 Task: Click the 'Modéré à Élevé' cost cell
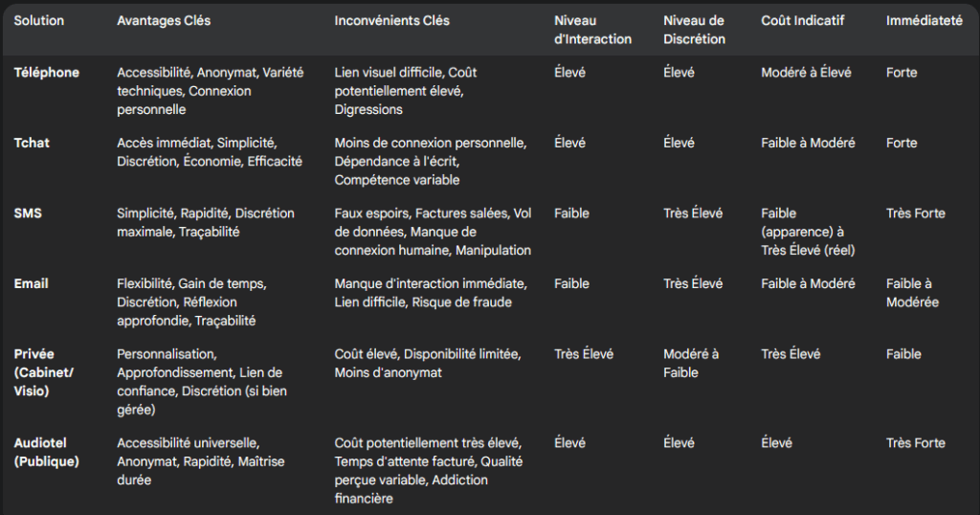click(806, 73)
